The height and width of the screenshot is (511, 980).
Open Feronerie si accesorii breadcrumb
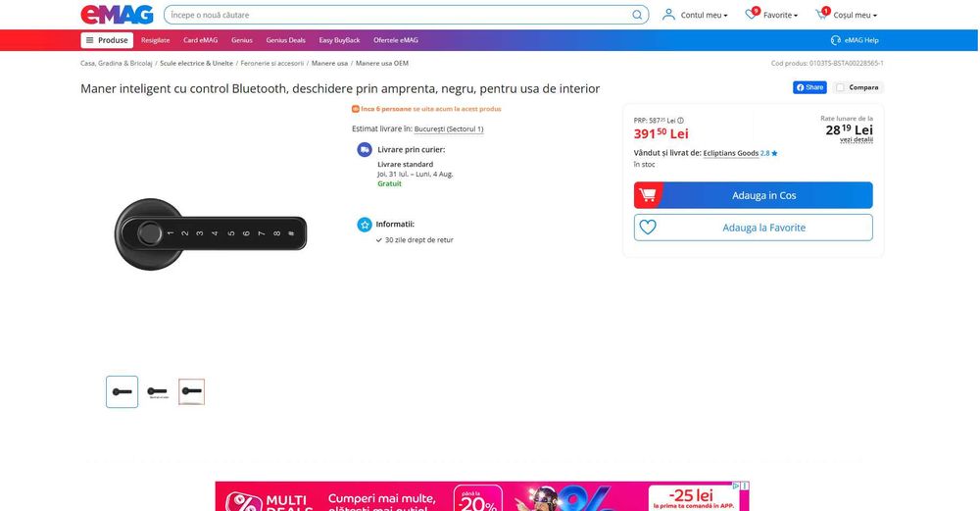pos(271,63)
